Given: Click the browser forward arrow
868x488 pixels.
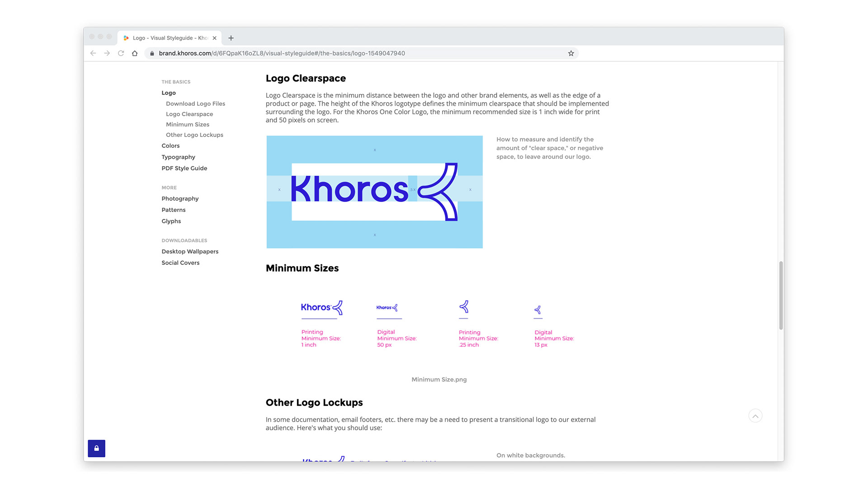Looking at the screenshot, I should pyautogui.click(x=107, y=53).
